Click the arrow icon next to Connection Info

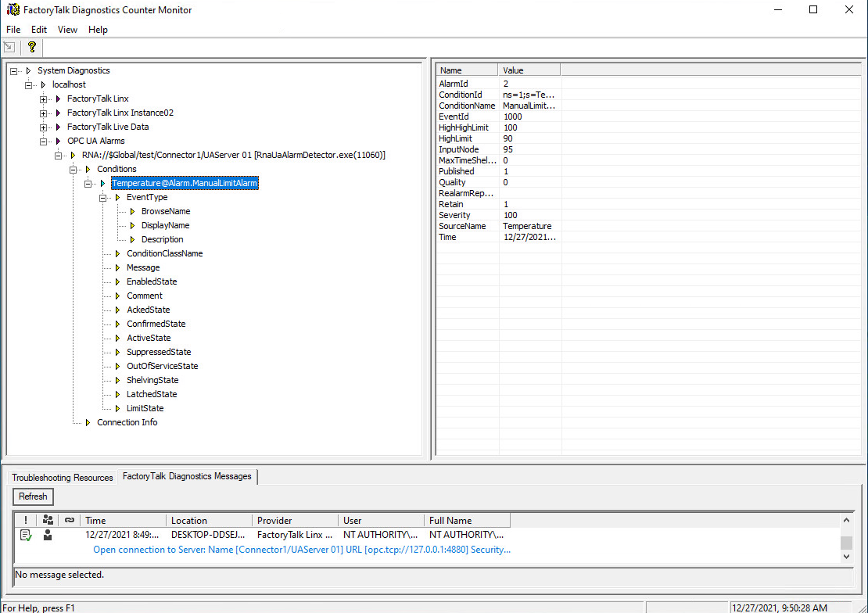click(x=88, y=422)
